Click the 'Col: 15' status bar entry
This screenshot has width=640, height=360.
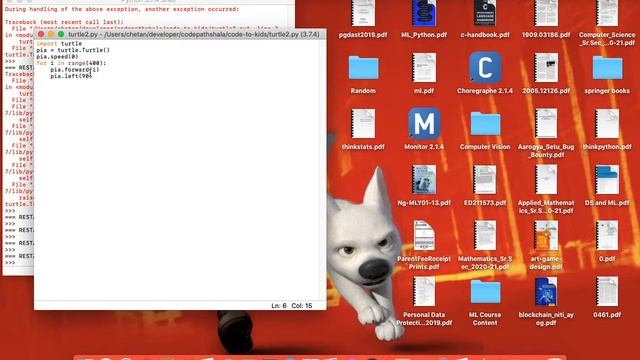click(x=302, y=306)
